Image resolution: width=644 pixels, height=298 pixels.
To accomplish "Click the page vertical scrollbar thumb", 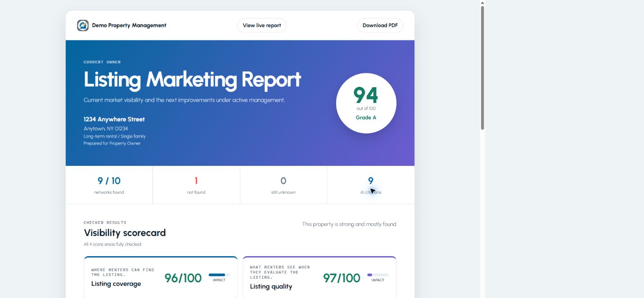I will (482, 67).
